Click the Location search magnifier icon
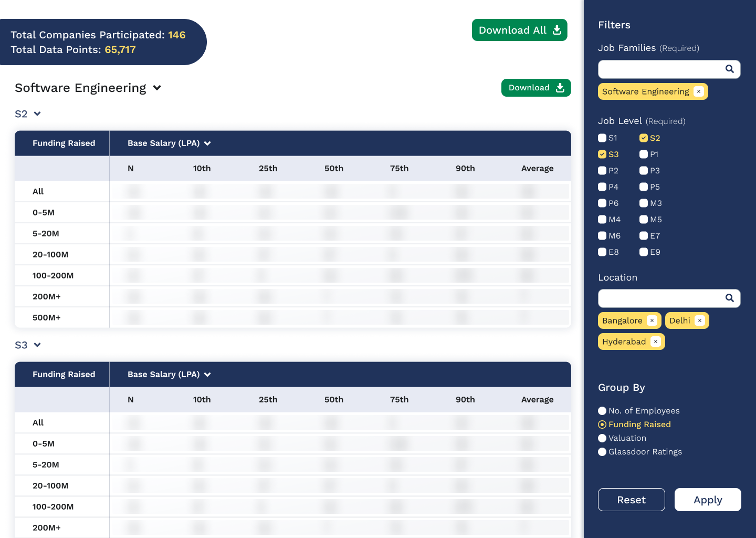This screenshot has height=538, width=756. pyautogui.click(x=729, y=298)
